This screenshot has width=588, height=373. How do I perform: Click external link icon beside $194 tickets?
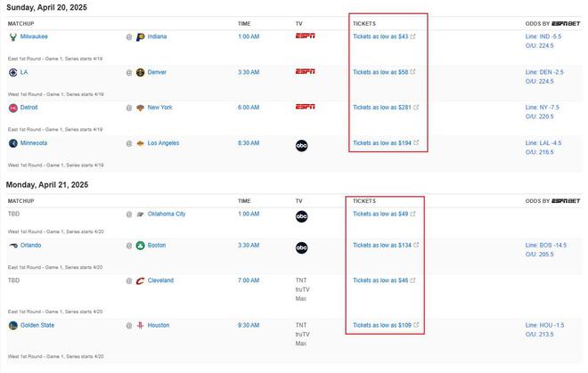pos(414,142)
